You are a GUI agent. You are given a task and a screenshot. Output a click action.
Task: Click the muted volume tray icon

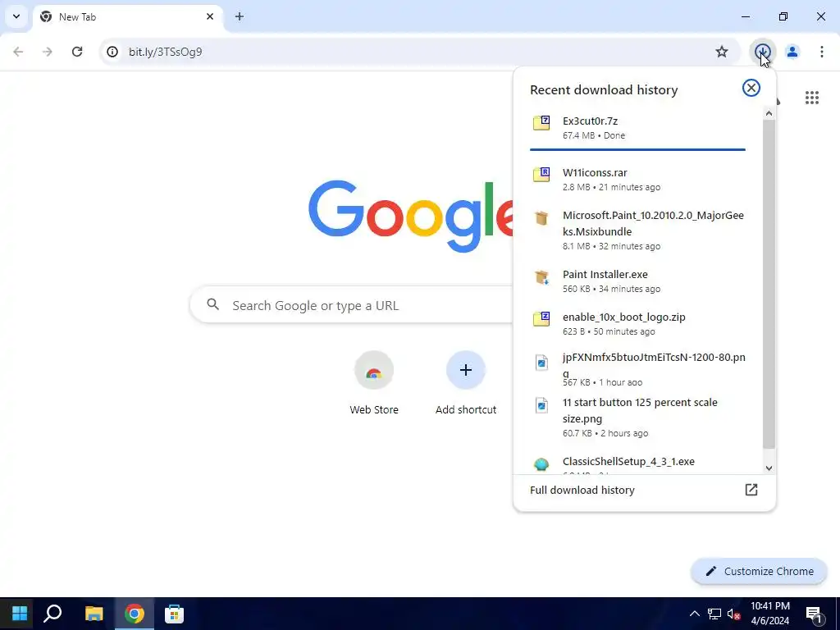(733, 614)
